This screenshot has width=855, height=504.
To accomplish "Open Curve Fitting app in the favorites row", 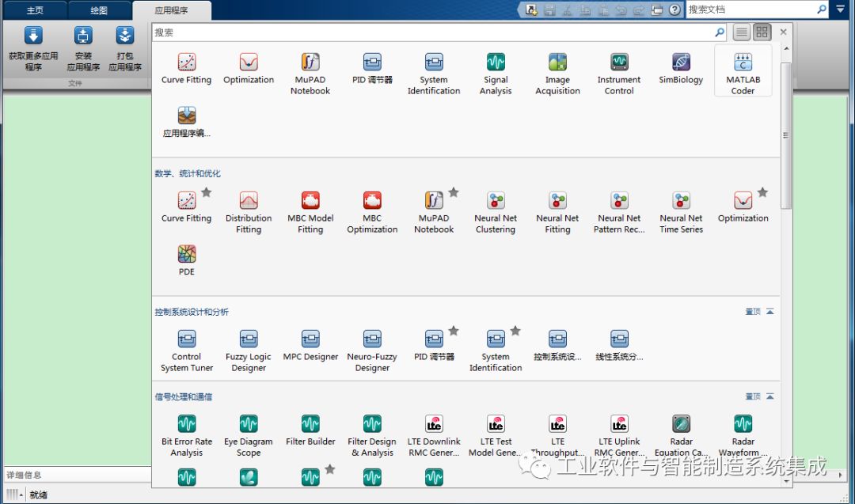I will point(187,69).
